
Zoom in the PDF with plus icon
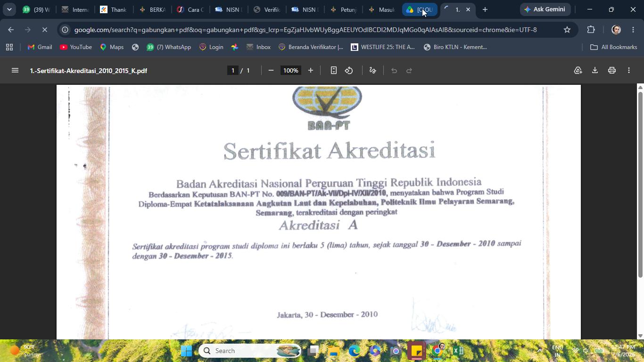click(x=311, y=70)
